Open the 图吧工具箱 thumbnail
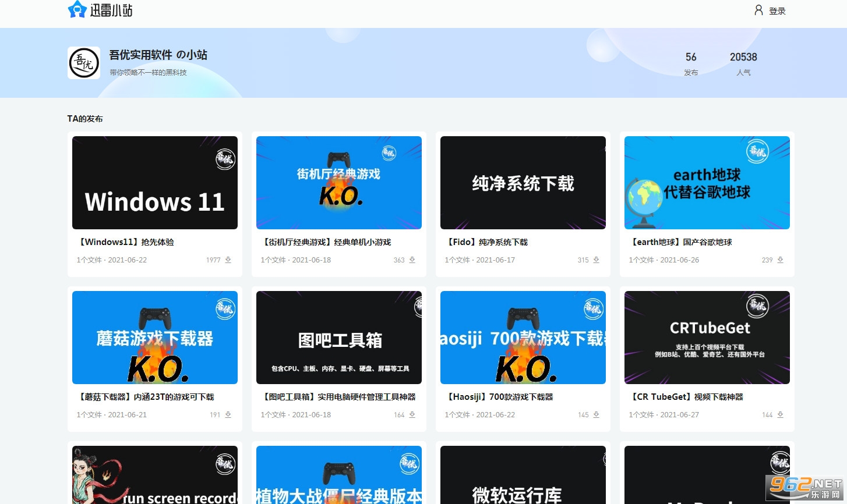Screen dimensions: 847x504 (x=339, y=338)
